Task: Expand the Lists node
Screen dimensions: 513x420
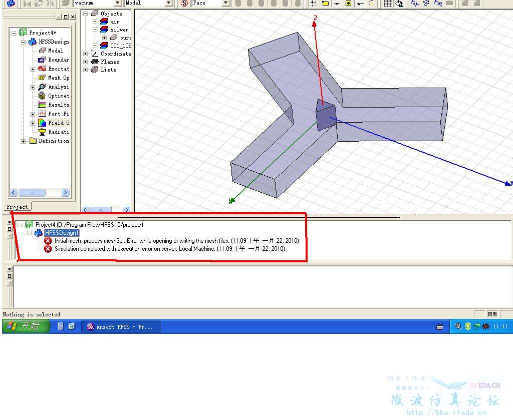Action: pyautogui.click(x=85, y=70)
